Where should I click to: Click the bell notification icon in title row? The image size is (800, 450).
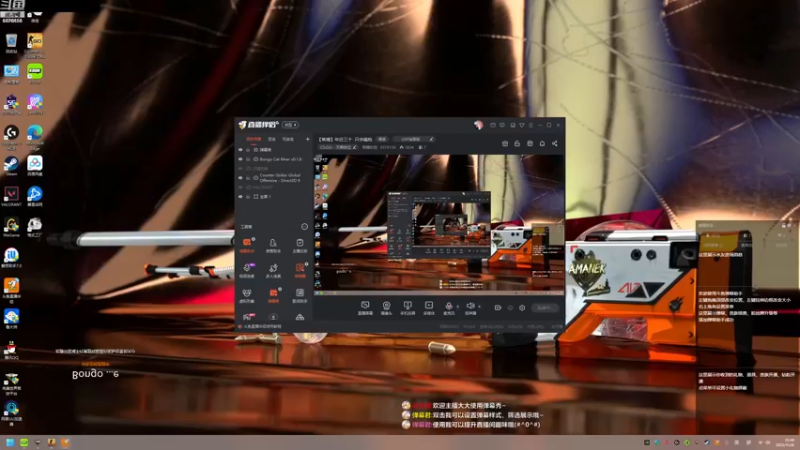point(542,143)
